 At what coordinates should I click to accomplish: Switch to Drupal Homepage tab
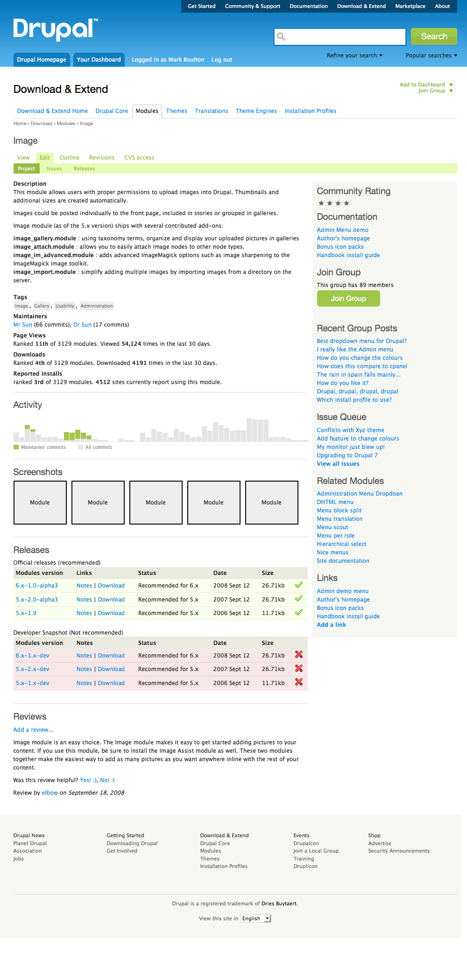point(42,60)
